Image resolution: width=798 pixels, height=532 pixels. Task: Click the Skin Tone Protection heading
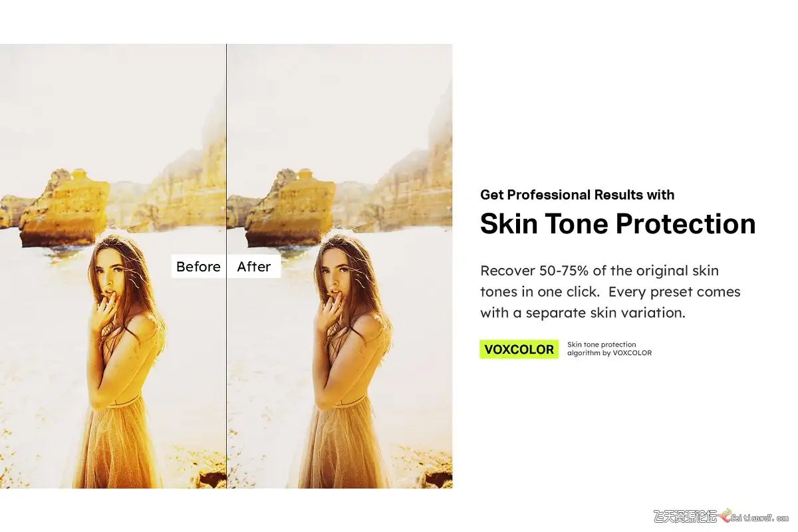pyautogui.click(x=618, y=224)
